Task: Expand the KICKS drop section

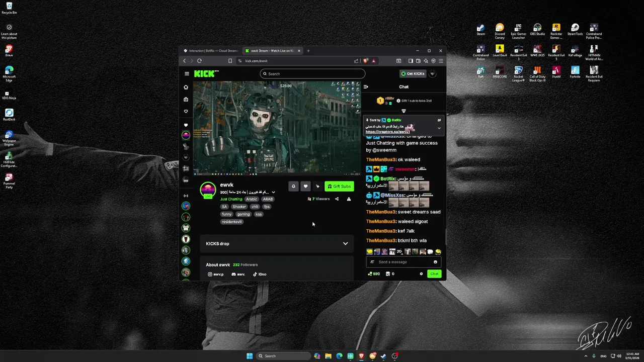Action: coord(277,243)
